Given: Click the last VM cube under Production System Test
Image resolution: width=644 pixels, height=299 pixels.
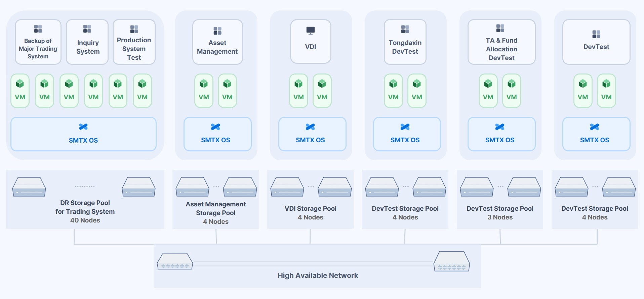Looking at the screenshot, I should click(x=142, y=84).
